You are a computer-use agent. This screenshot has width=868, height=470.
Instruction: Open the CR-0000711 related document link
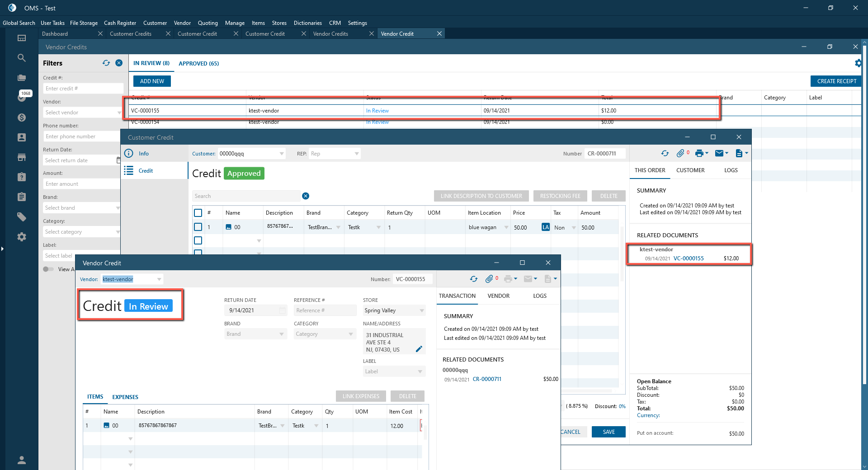(487, 379)
